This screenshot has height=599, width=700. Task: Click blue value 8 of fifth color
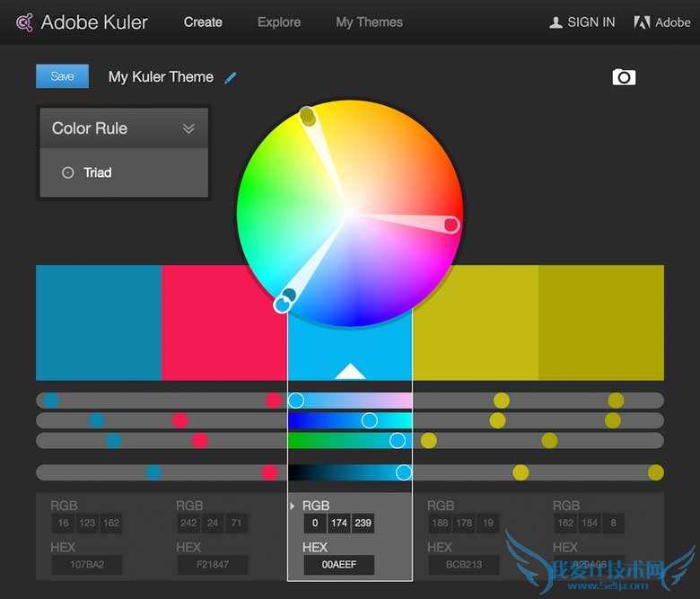pos(613,523)
